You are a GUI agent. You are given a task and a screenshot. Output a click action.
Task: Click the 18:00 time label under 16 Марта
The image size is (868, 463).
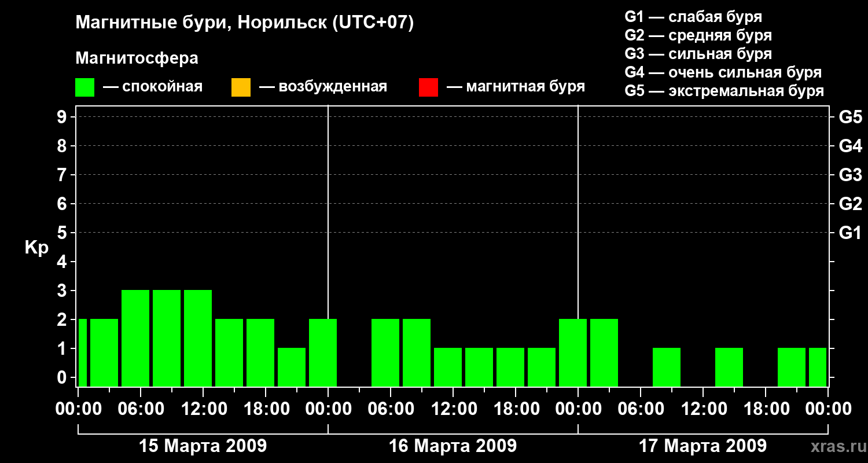pyautogui.click(x=516, y=409)
